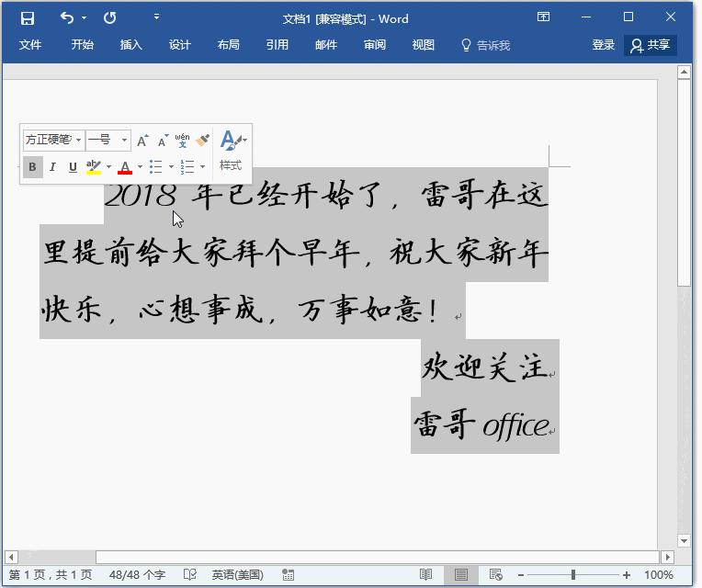702x588 pixels.
Task: Click the proofing check icon in status bar
Action: coord(190,575)
